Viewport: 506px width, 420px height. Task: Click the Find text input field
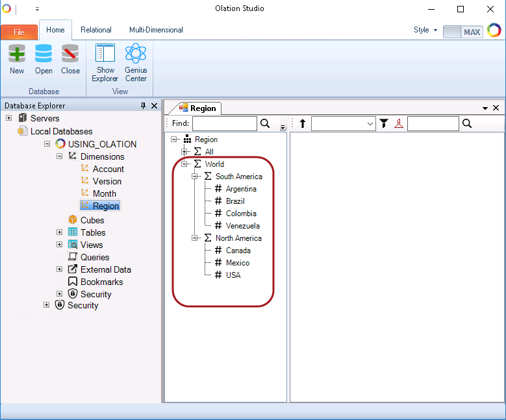coord(224,123)
